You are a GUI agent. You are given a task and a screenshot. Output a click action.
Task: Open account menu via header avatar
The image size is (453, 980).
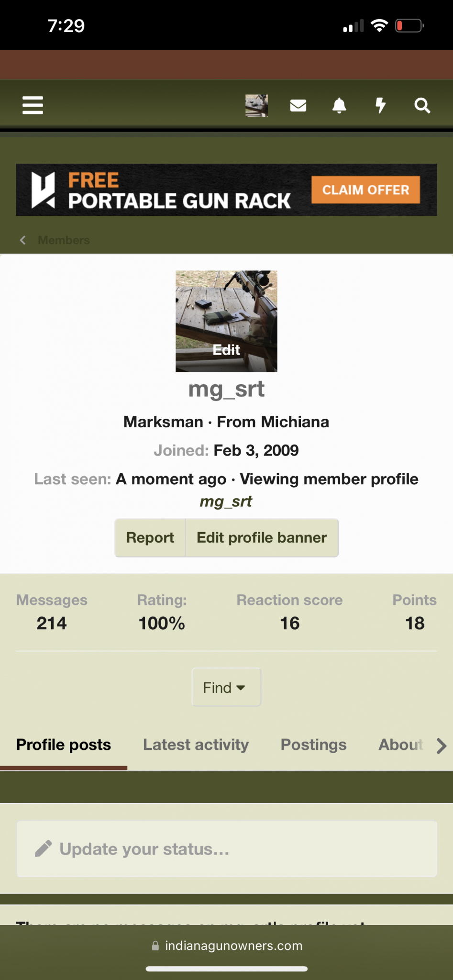pos(256,105)
